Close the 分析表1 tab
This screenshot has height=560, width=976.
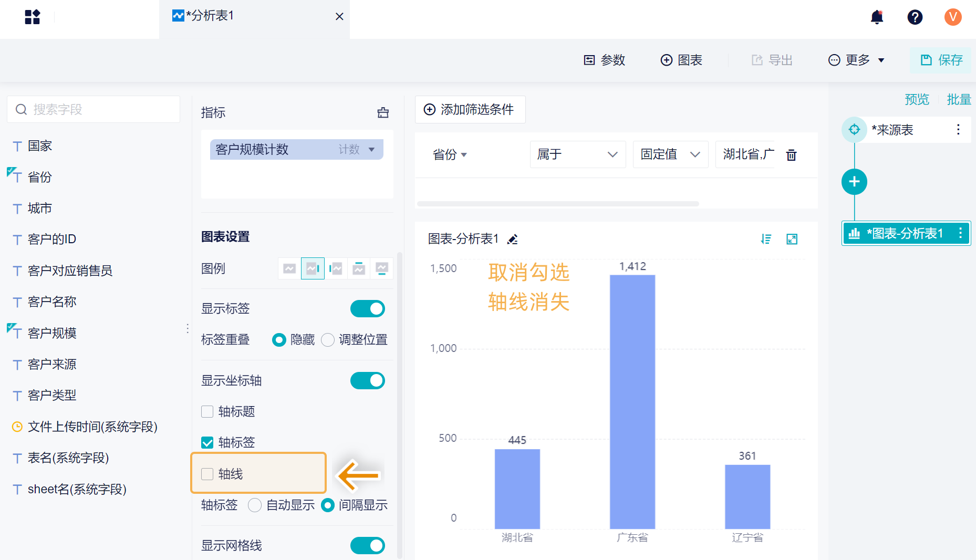coord(339,16)
